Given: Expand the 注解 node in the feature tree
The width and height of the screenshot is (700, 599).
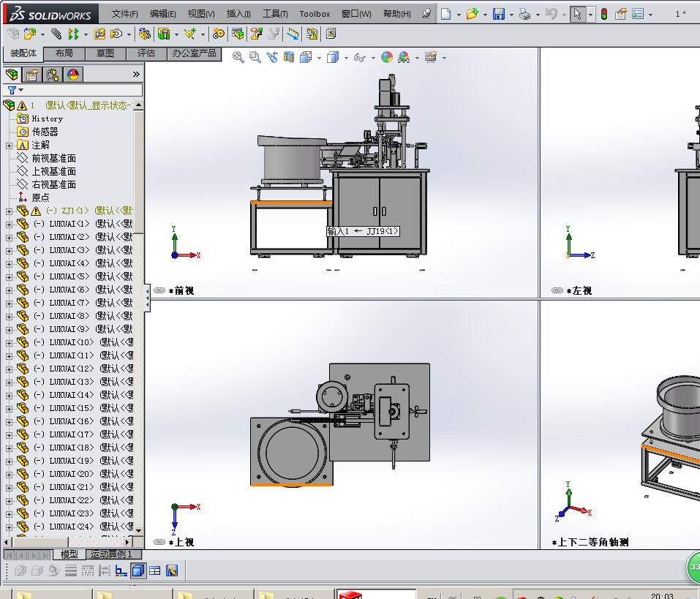Looking at the screenshot, I should click(10, 144).
